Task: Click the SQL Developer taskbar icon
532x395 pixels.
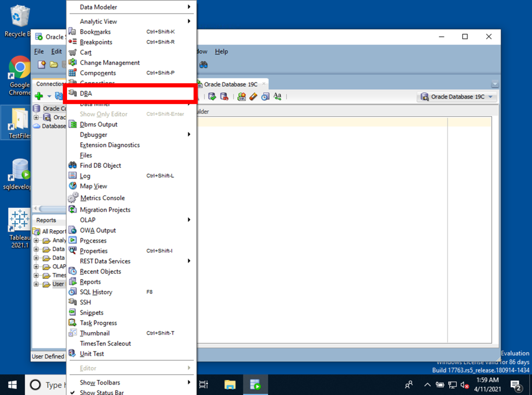Action: click(255, 384)
